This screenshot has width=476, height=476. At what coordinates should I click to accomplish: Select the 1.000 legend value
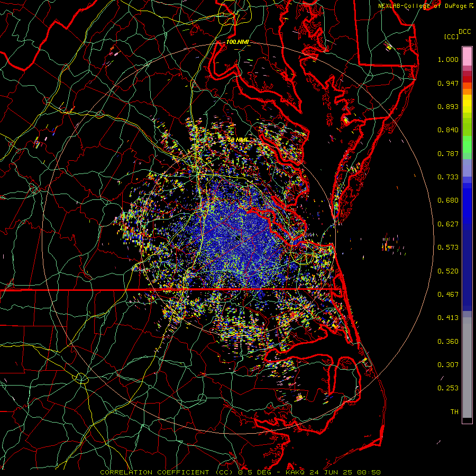(448, 59)
